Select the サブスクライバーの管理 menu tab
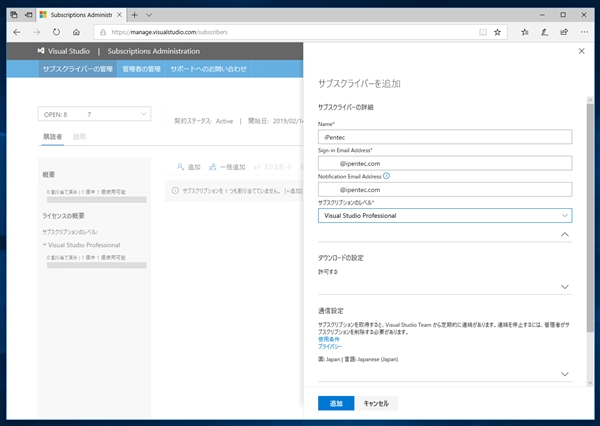This screenshot has width=600, height=426. click(x=78, y=69)
